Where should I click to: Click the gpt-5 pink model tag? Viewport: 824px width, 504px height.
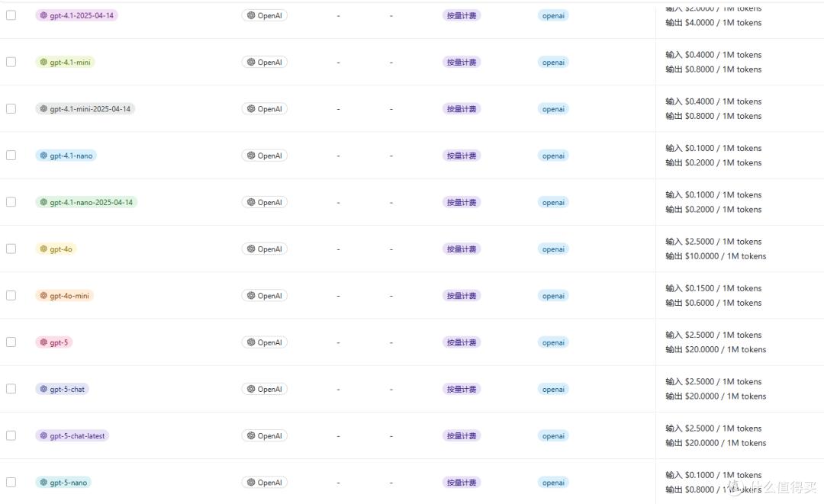(53, 342)
